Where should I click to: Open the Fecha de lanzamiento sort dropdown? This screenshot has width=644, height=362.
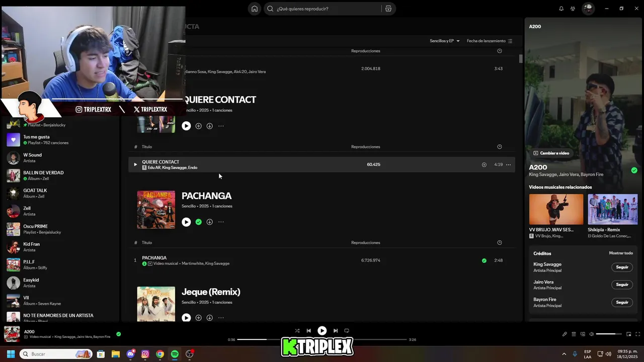[490, 41]
